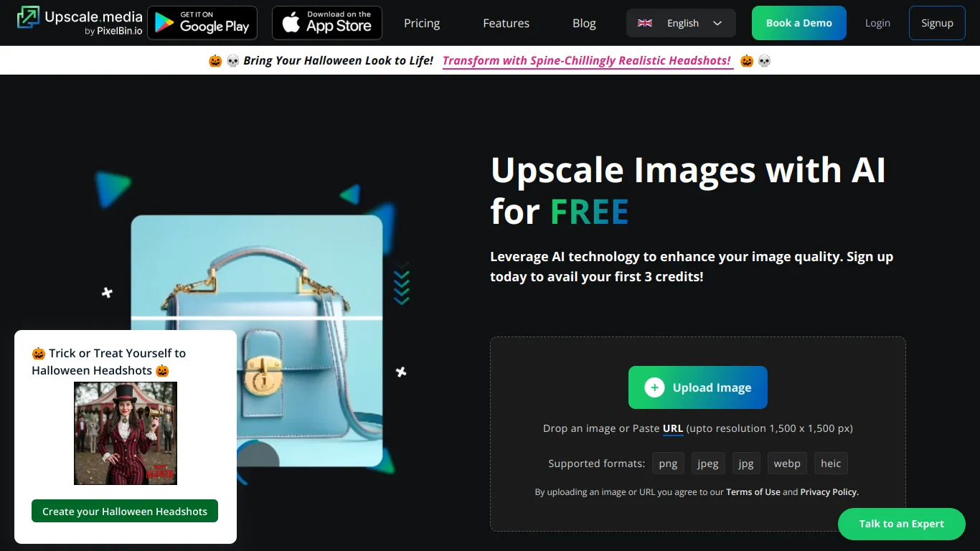The image size is (980, 551).
Task: Click the Signup button
Action: 937,23
